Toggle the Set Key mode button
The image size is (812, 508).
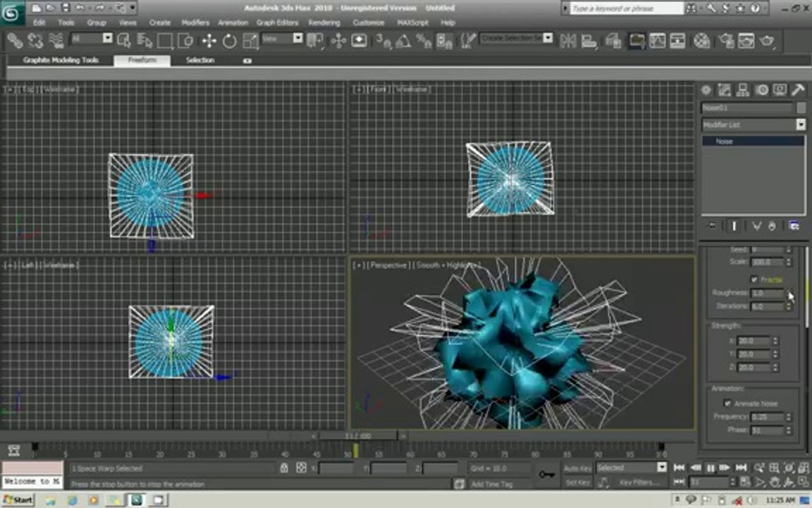[577, 483]
